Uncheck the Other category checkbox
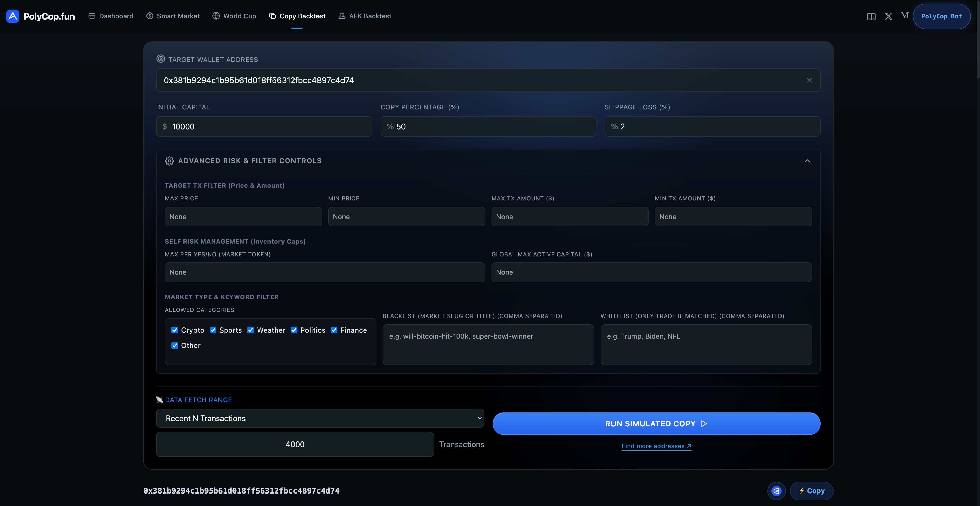 175,346
